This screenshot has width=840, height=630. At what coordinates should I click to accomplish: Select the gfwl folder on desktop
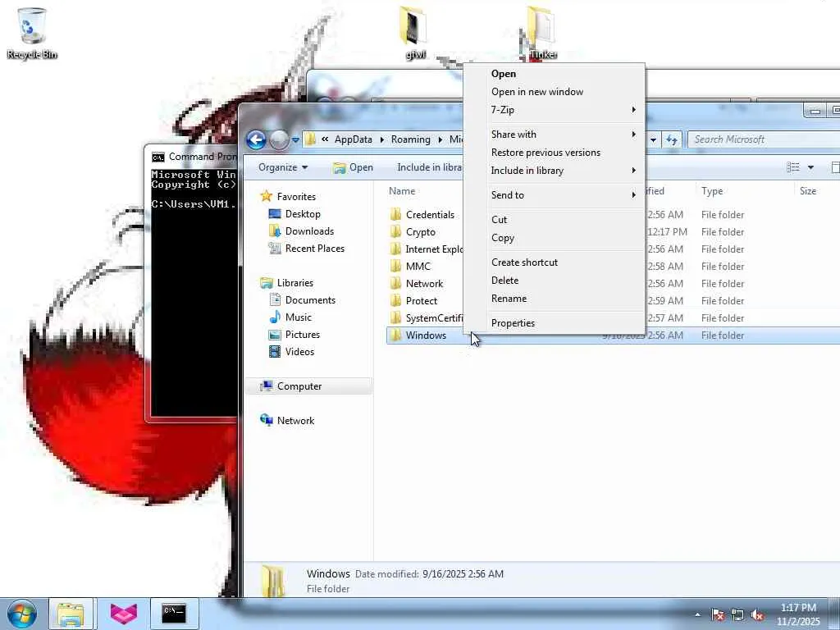click(414, 33)
